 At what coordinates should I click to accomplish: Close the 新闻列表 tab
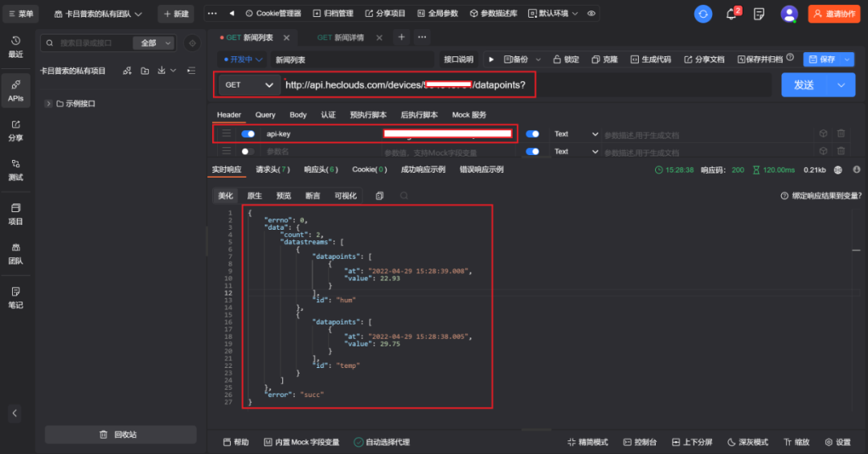pyautogui.click(x=286, y=38)
